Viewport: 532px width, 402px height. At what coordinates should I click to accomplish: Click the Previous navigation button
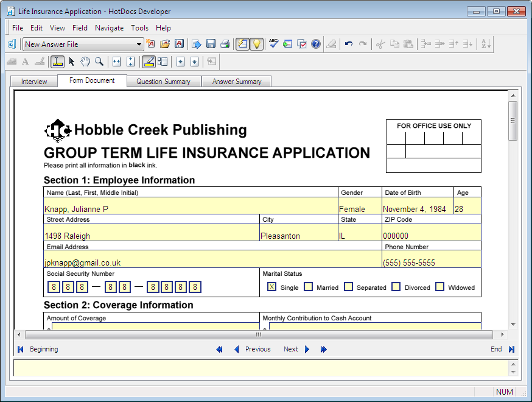(253, 349)
